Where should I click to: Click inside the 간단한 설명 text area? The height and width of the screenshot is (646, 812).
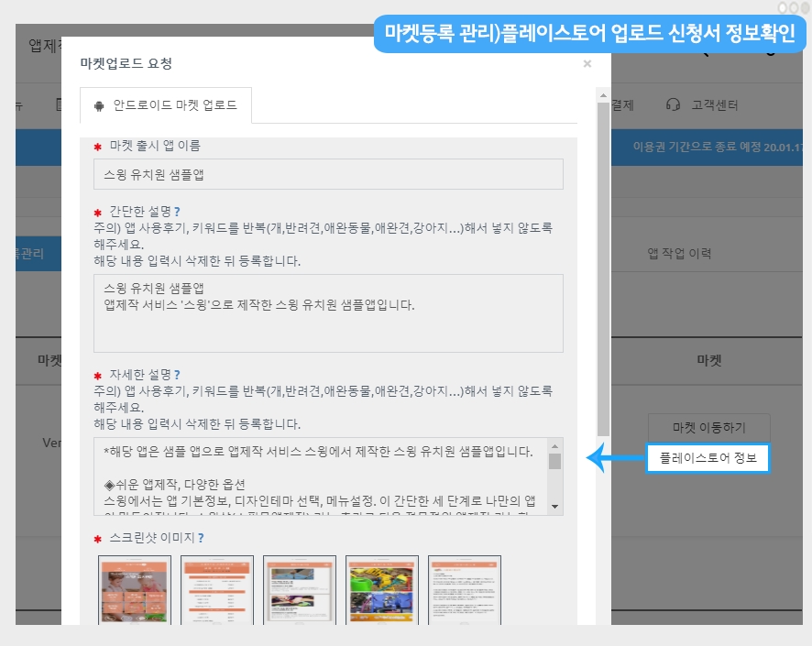pyautogui.click(x=328, y=313)
